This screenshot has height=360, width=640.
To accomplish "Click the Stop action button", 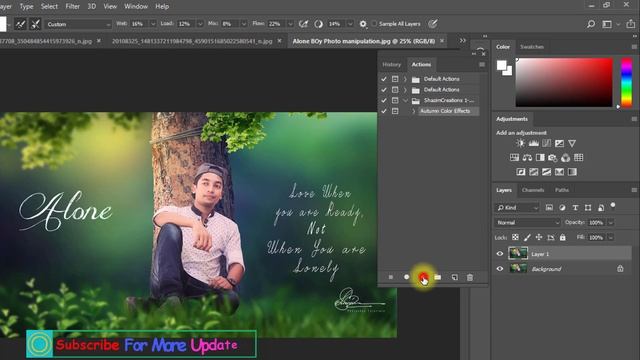I will [x=391, y=277].
